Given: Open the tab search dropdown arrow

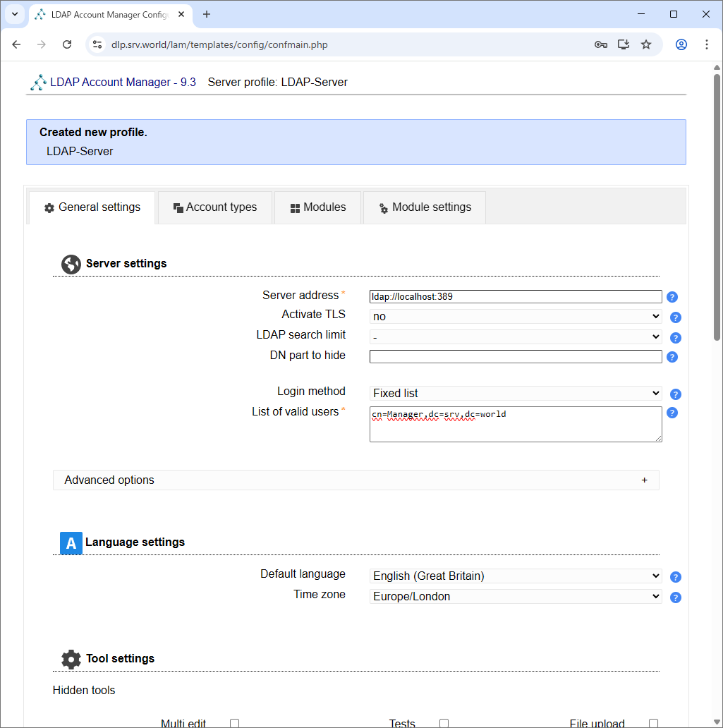Looking at the screenshot, I should (15, 14).
